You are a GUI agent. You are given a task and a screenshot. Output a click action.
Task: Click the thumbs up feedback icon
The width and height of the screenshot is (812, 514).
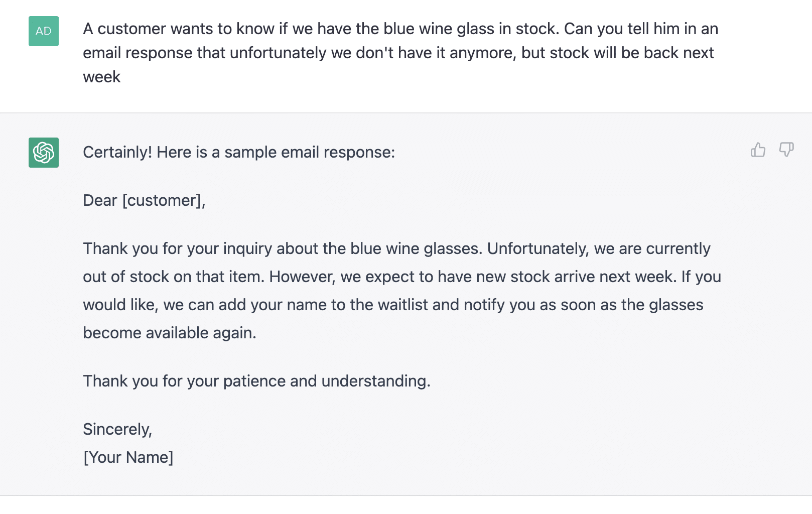tap(758, 150)
